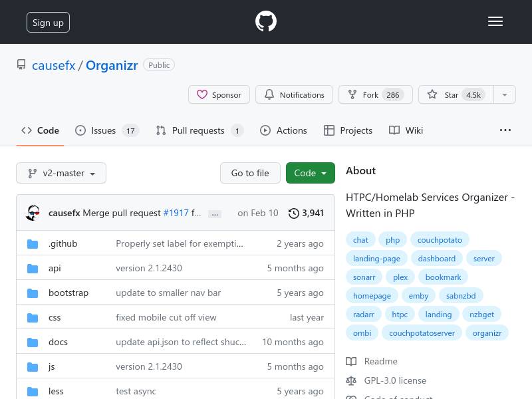Click the sabnzbd topic tag
This screenshot has width=532, height=399.
461,296
